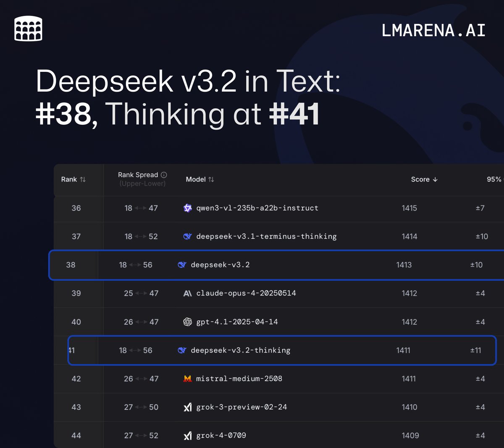
Task: Open gpt-4.1-2025-04-14 model name
Action: (x=237, y=322)
